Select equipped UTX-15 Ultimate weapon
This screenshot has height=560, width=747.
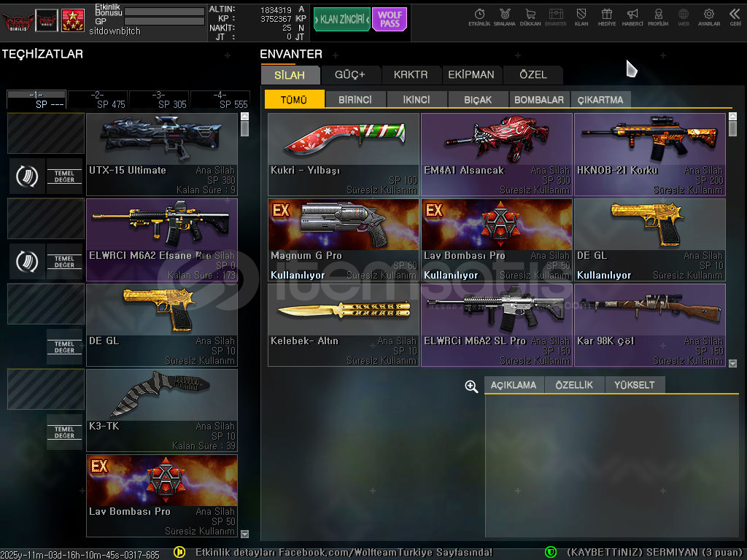[162, 155]
